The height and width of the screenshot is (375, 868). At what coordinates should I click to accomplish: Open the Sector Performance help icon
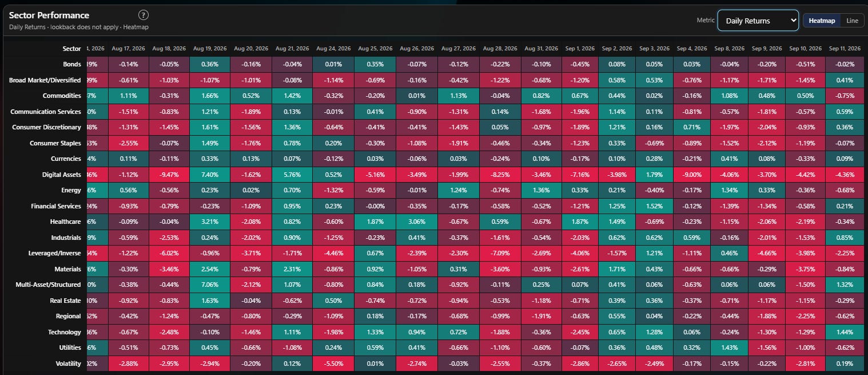click(144, 15)
